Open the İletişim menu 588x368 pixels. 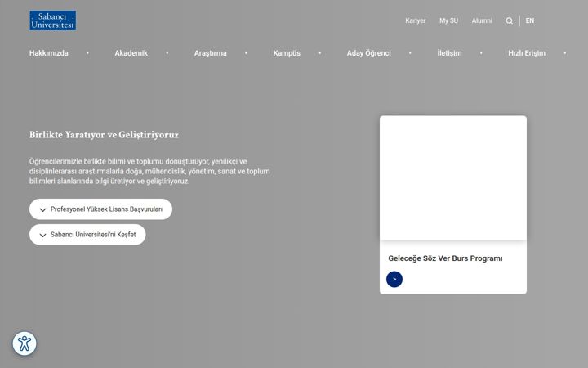[449, 53]
